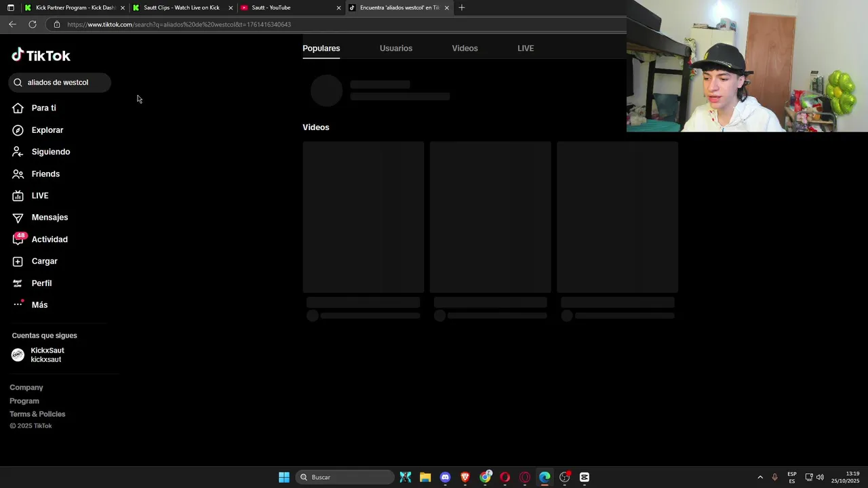
Task: Open CapCut from taskbar
Action: pos(585,477)
